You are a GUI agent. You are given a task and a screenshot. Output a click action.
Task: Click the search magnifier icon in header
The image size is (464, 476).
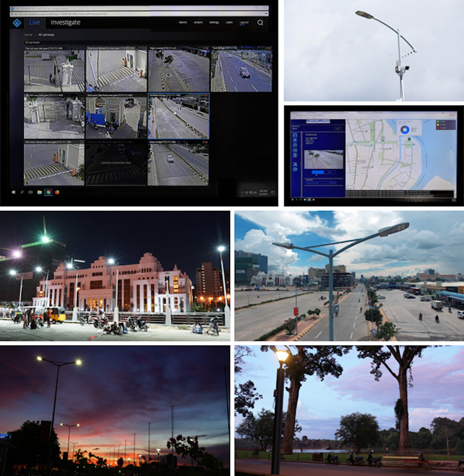(x=261, y=23)
